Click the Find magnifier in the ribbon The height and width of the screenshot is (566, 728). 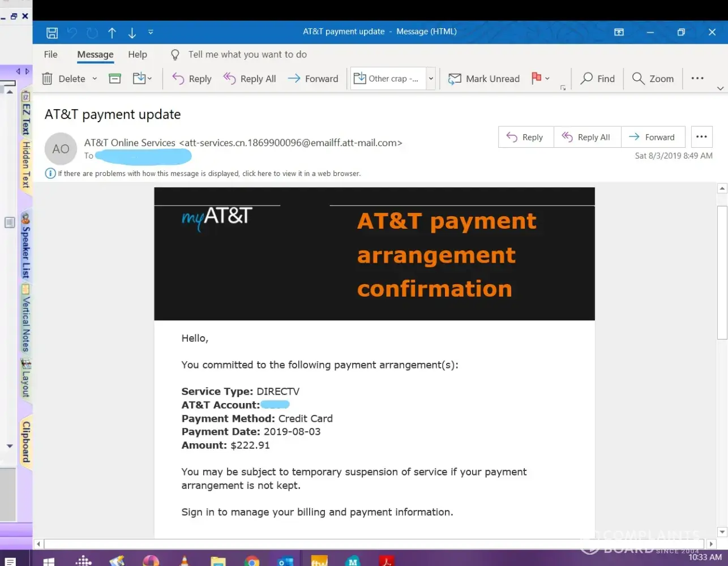pos(598,79)
